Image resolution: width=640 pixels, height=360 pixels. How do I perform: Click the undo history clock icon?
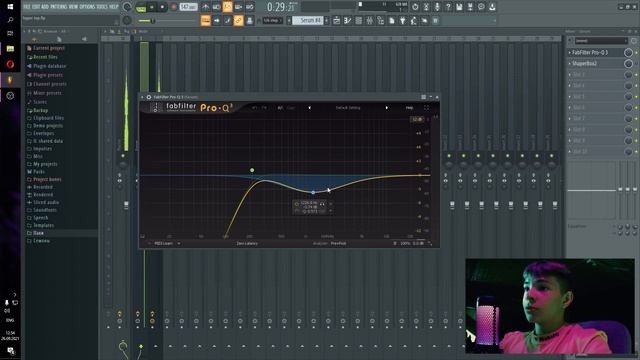tap(415, 7)
